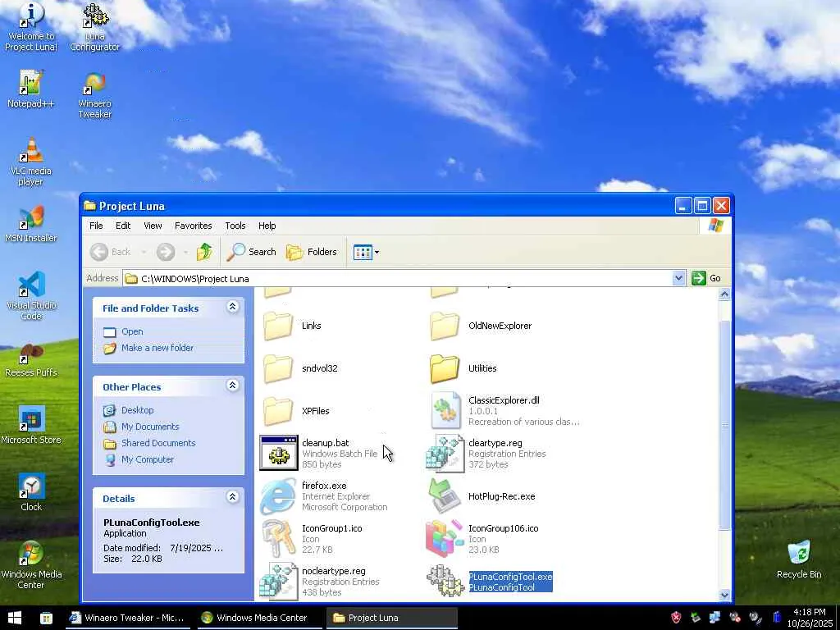The width and height of the screenshot is (840, 630).
Task: Open the Favorites menu
Action: [194, 226]
